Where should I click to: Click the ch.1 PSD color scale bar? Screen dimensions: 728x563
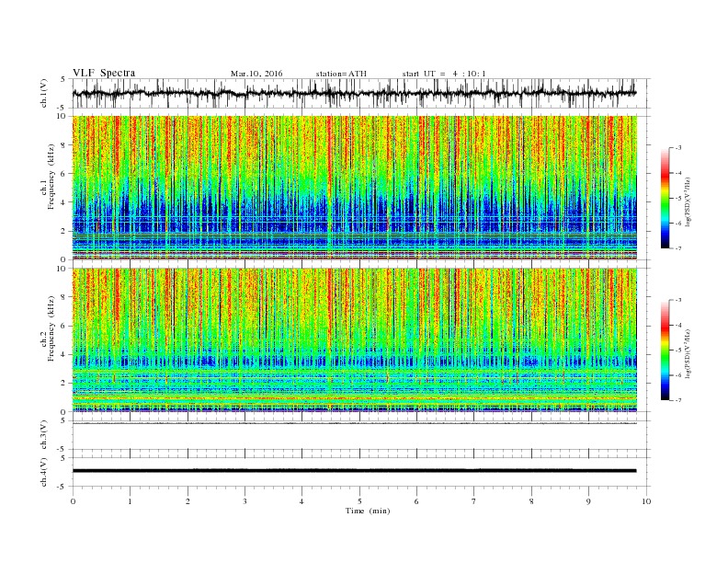[x=665, y=199]
